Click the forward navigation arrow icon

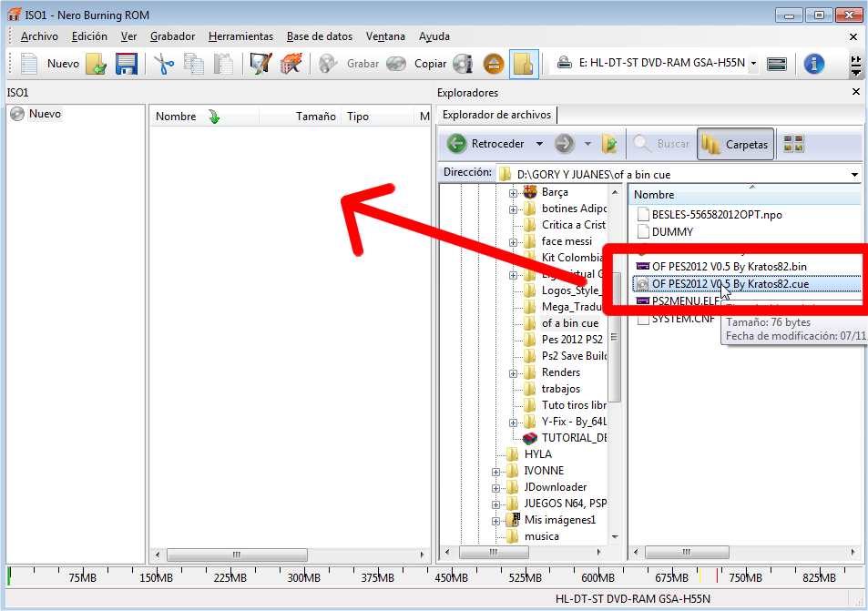coord(564,144)
